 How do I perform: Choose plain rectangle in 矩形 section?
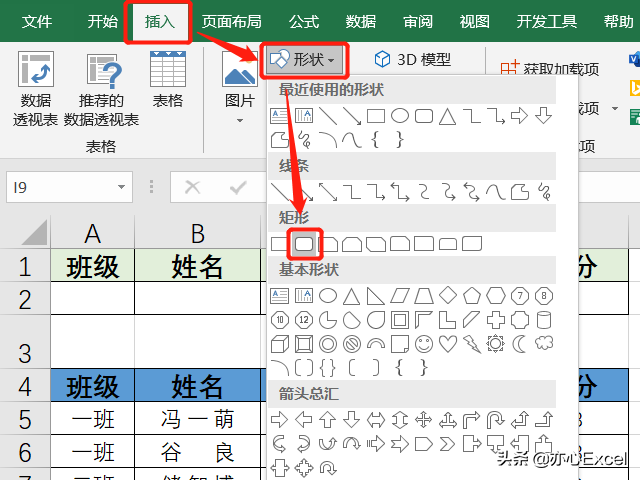pos(279,244)
